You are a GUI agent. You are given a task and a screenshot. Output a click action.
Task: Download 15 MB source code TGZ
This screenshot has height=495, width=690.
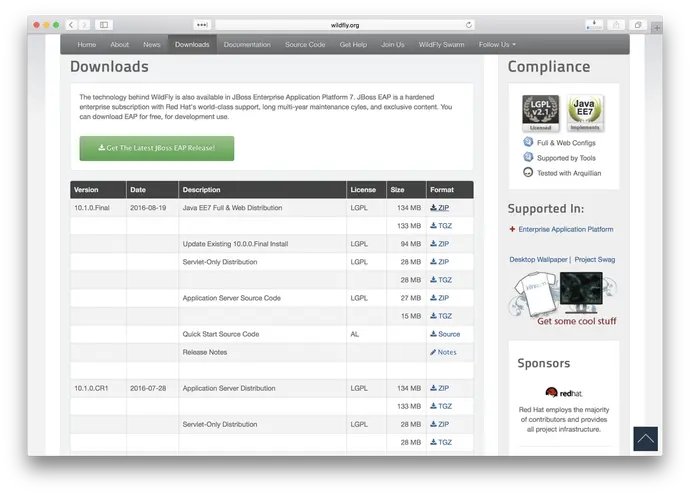(441, 316)
